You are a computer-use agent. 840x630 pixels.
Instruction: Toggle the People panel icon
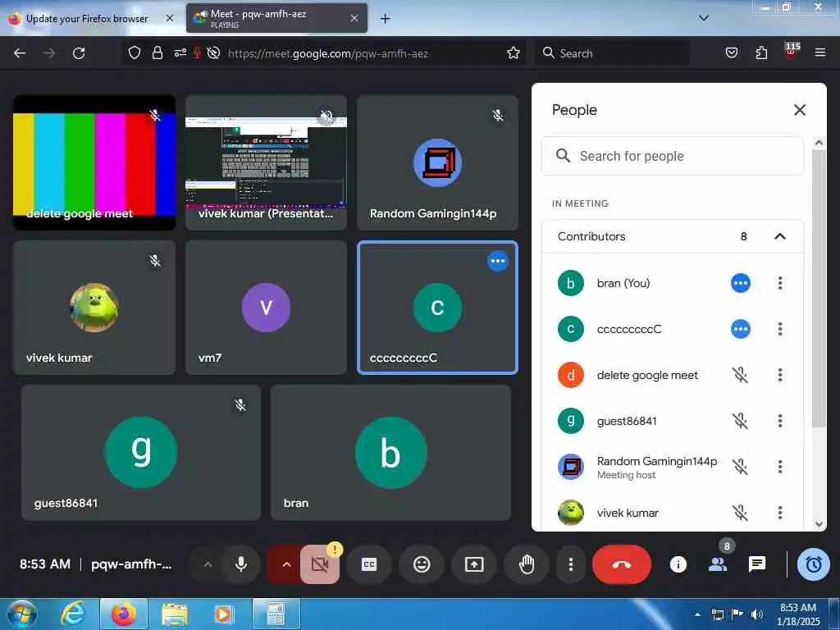[x=718, y=564]
